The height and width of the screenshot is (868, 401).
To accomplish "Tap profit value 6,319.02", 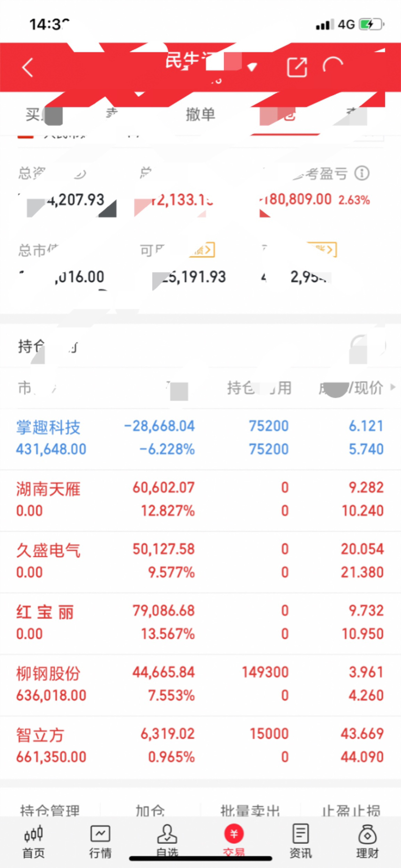I will point(168,734).
